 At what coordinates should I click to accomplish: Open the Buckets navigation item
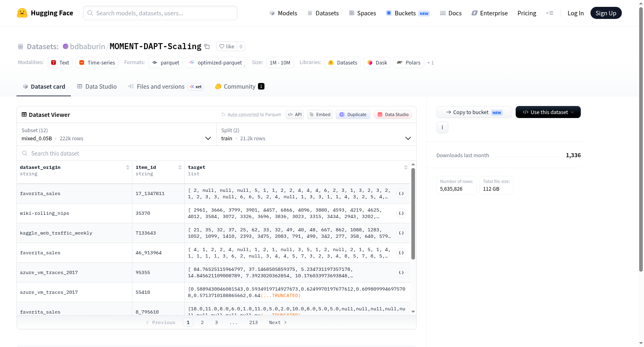pos(408,13)
